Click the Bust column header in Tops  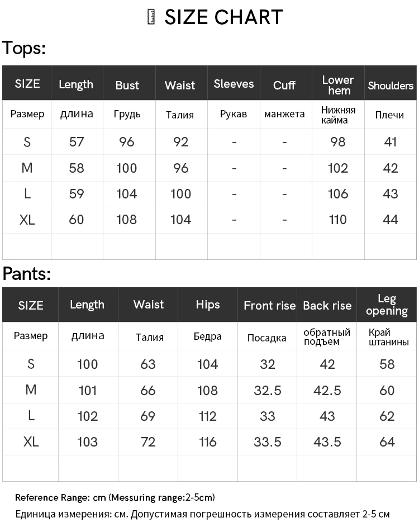127,85
